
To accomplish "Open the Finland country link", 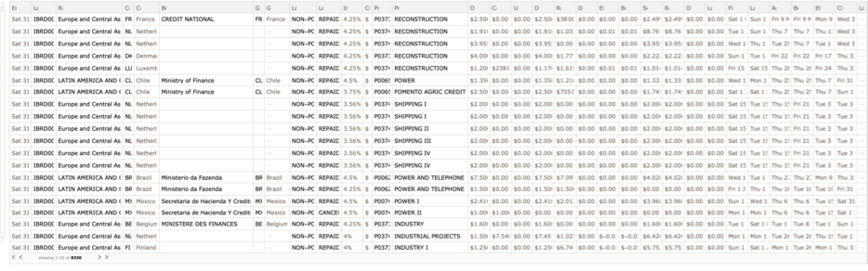I will pos(146,248).
